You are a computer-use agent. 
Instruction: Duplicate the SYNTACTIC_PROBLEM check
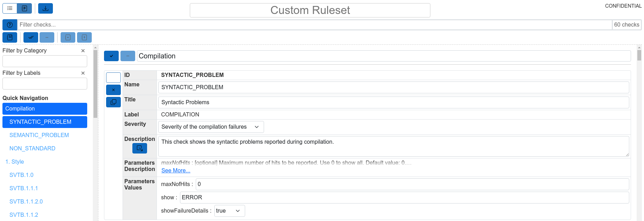tap(113, 102)
